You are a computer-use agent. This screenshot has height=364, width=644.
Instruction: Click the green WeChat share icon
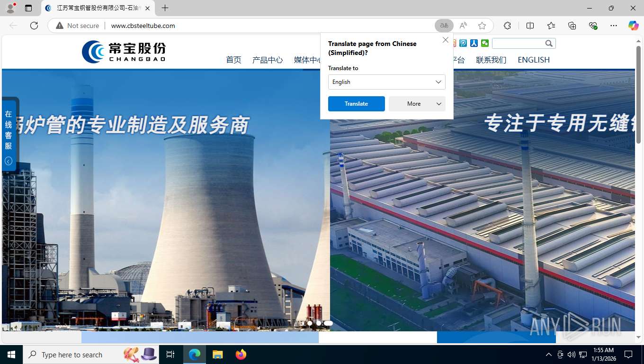pos(484,43)
